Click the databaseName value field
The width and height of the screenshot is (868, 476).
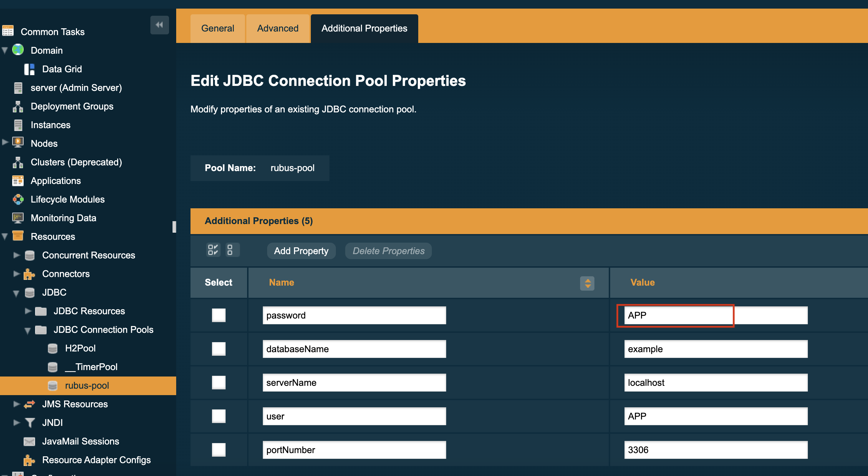pyautogui.click(x=715, y=349)
